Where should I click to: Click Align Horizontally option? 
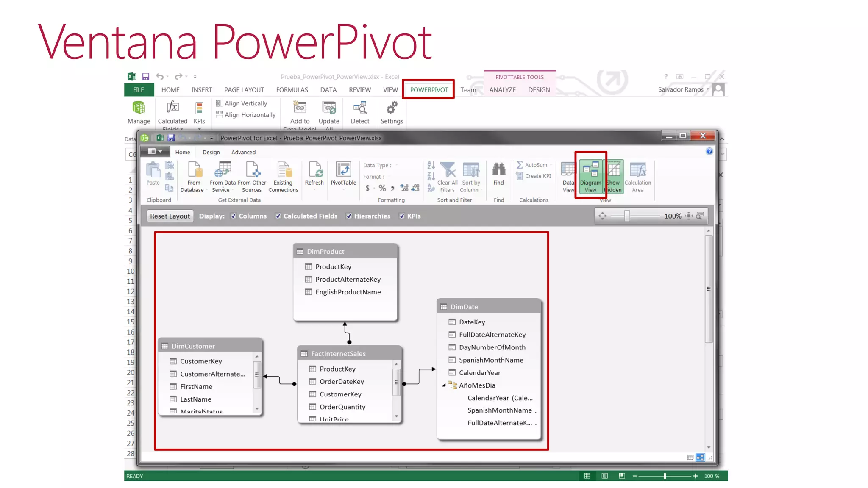(246, 115)
